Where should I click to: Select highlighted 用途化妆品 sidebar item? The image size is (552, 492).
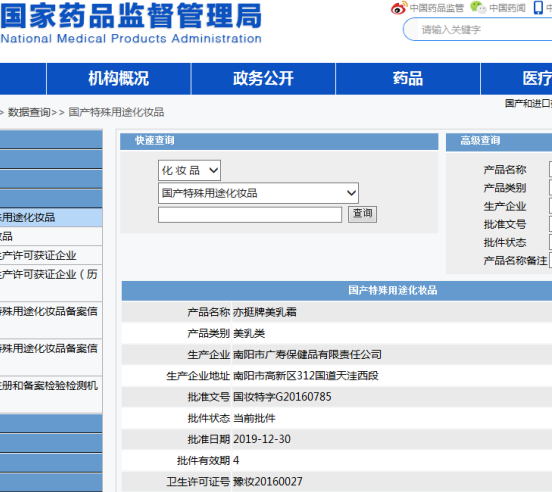coord(51,217)
